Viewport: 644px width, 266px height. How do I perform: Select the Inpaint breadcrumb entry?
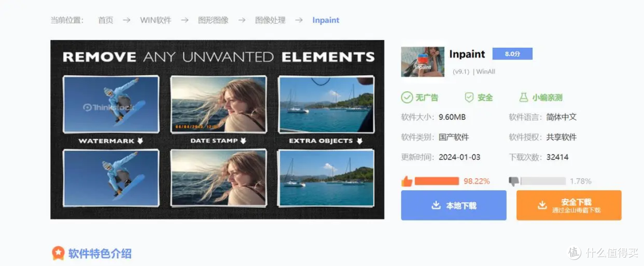[326, 20]
